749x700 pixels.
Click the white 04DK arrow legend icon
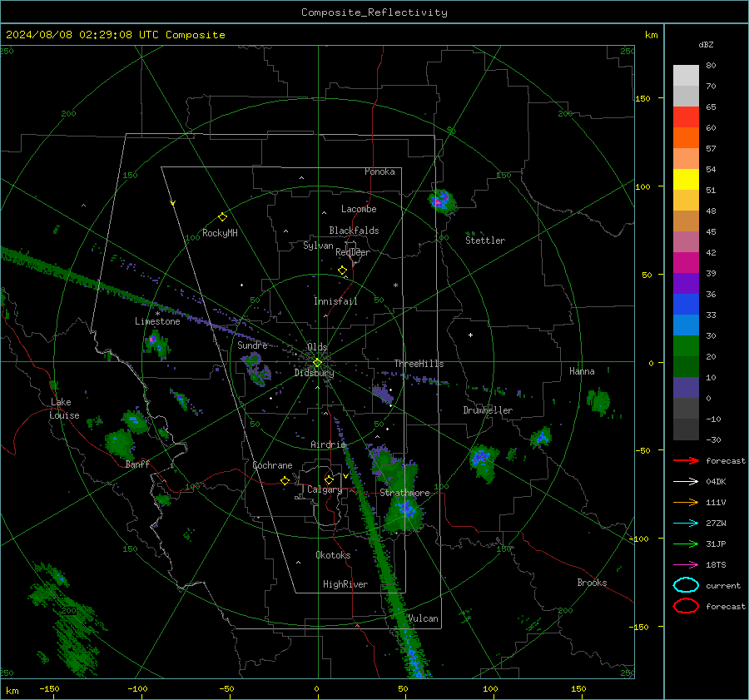coord(686,482)
